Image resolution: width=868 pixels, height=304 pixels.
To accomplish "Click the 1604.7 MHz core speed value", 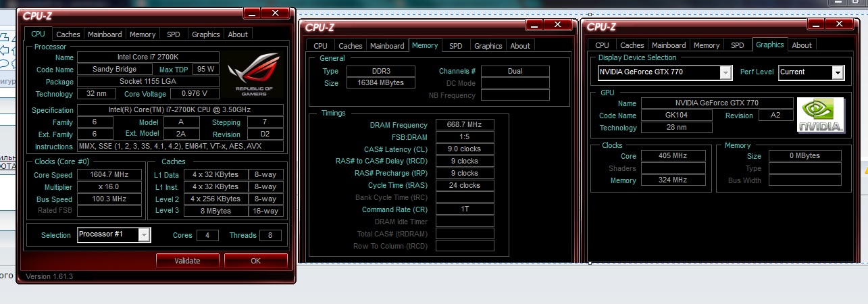I will 109,174.
